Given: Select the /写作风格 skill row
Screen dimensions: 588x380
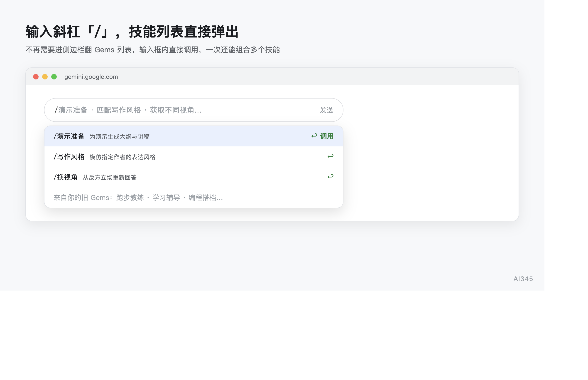Looking at the screenshot, I should tap(194, 157).
